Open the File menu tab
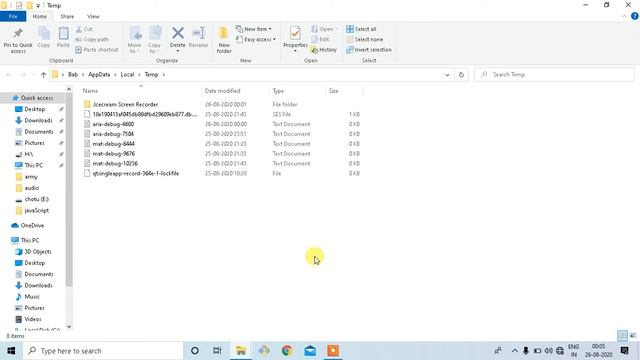 tap(13, 16)
